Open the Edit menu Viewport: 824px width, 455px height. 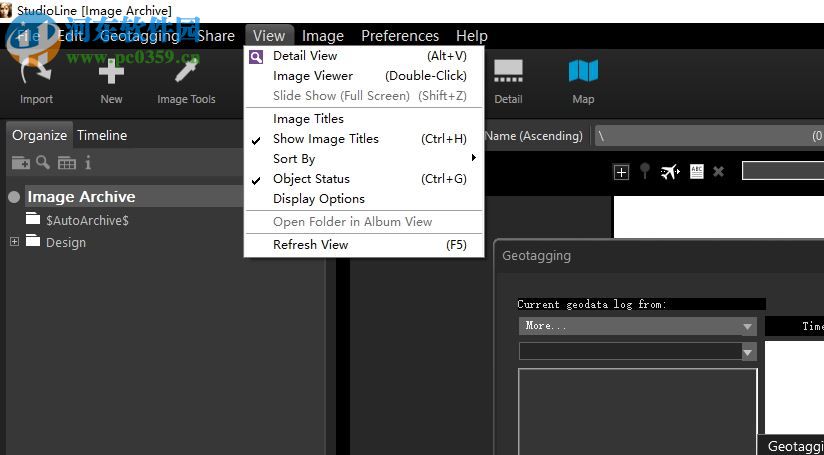click(x=70, y=36)
